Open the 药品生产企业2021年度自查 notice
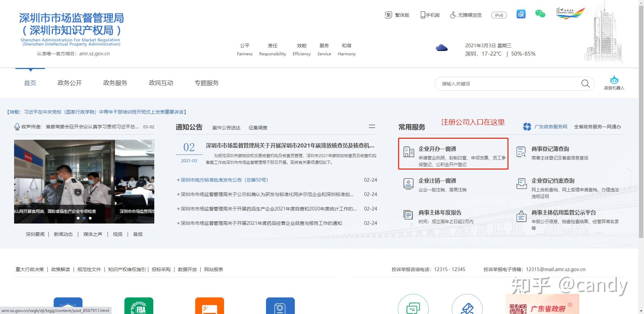 (269, 209)
